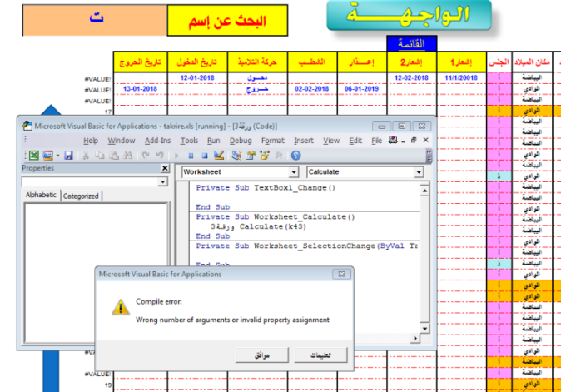
Task: Click the Find binoculars icon
Action: [127, 156]
